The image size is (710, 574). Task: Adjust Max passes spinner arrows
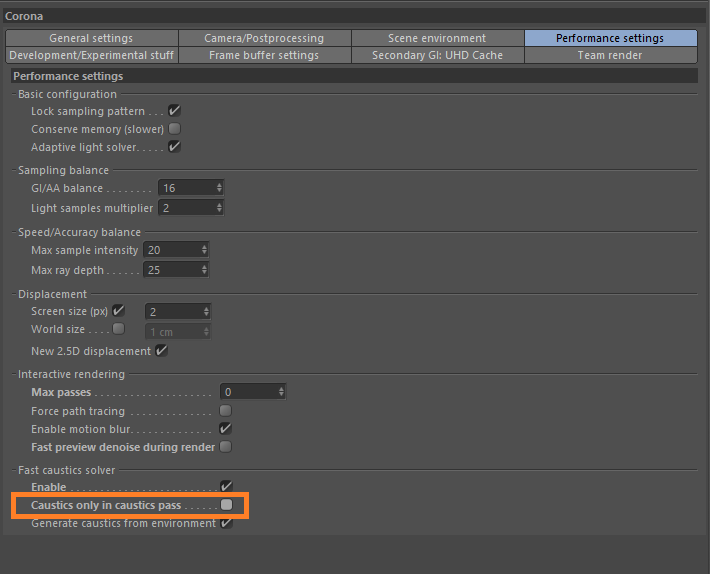coord(281,392)
